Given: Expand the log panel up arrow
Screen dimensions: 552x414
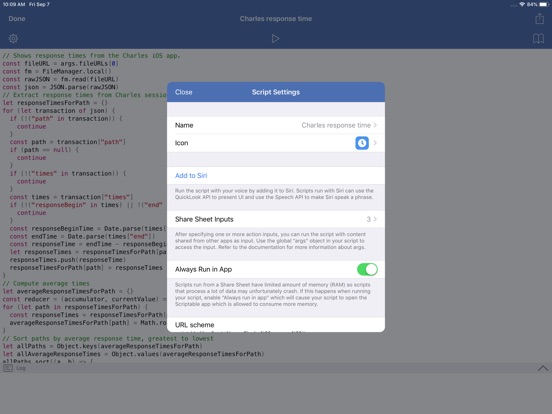Looking at the screenshot, I should [x=543, y=368].
